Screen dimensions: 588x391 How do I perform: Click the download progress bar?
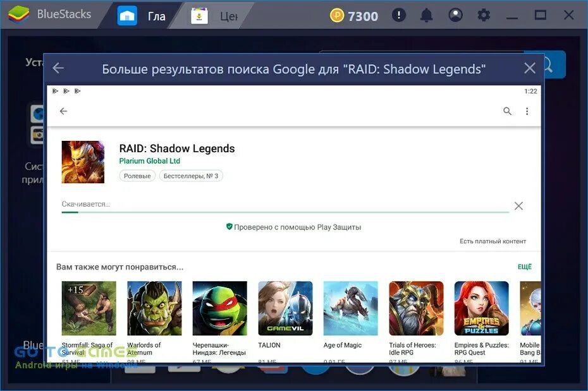pos(285,212)
